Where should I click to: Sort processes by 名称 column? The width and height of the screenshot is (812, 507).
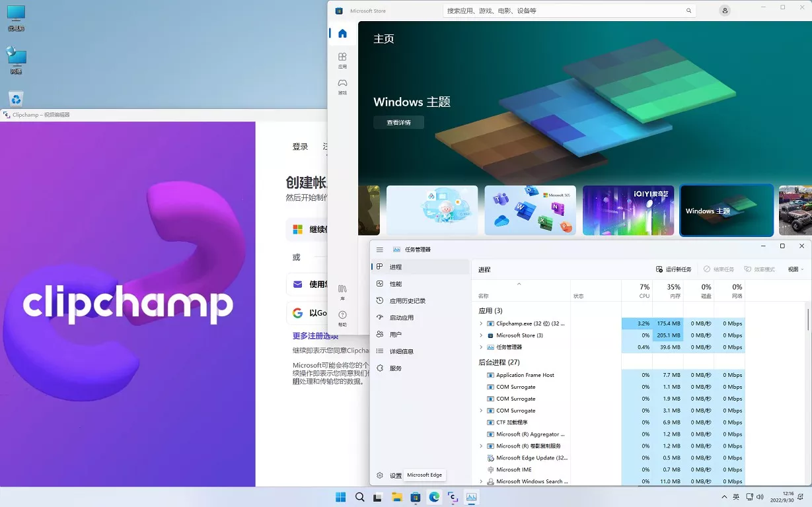tap(521, 290)
